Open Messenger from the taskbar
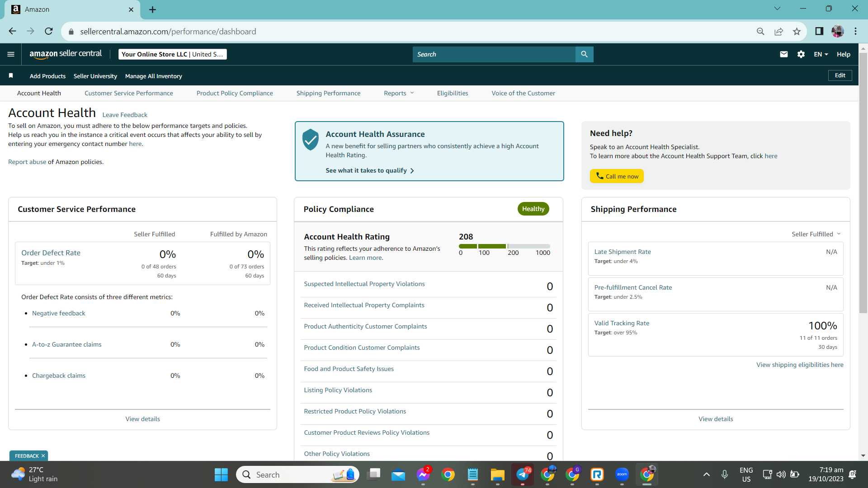The height and width of the screenshot is (488, 868). pyautogui.click(x=423, y=474)
